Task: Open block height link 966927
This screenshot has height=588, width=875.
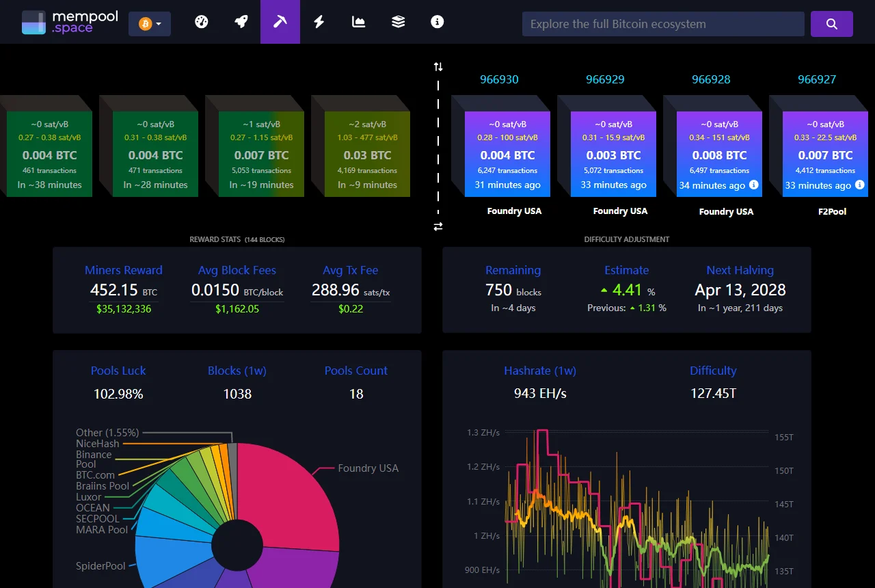Action: coord(817,79)
